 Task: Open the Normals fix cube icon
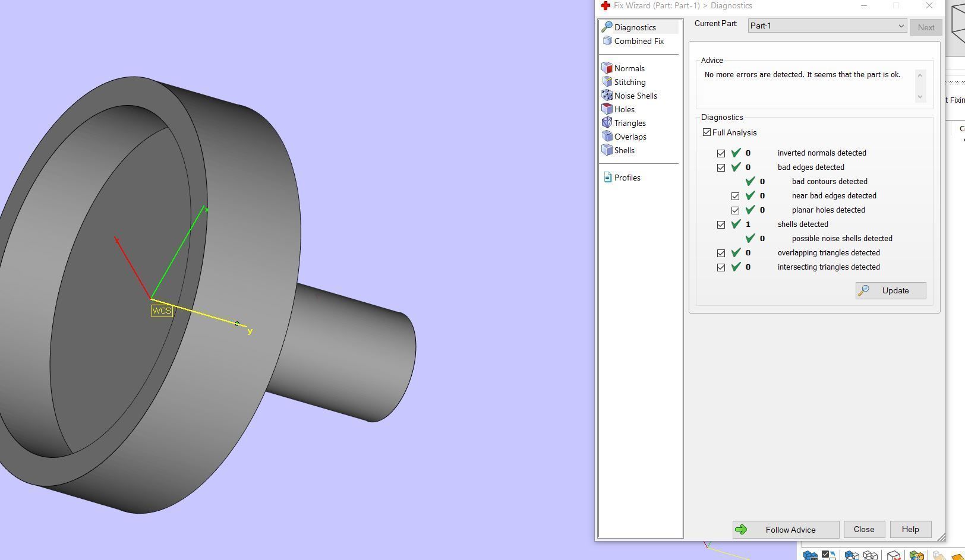click(607, 68)
